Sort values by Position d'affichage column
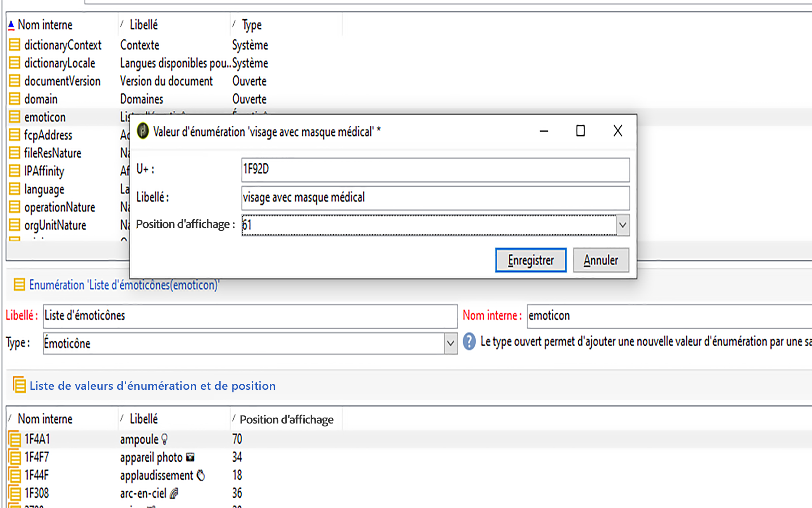 (x=286, y=419)
